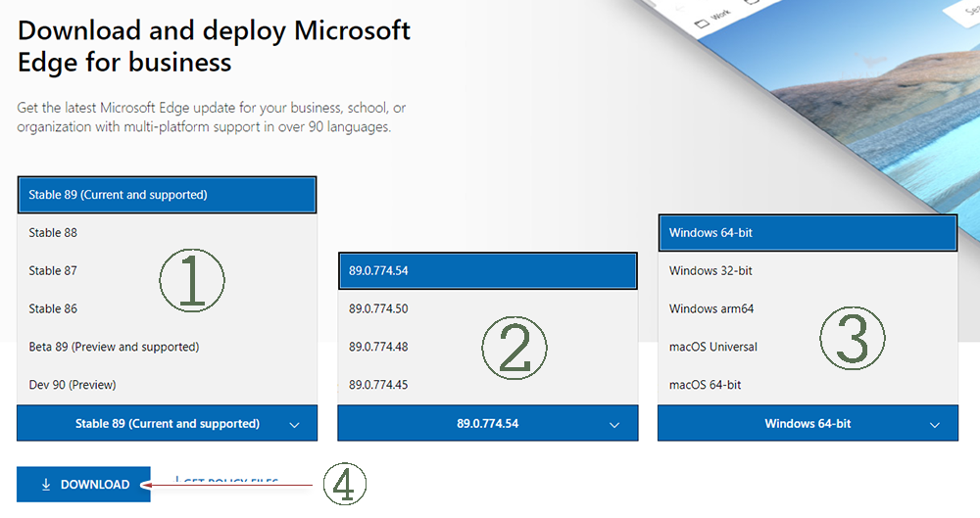Choose Beta 89 (Preview and supported)

click(x=167, y=347)
